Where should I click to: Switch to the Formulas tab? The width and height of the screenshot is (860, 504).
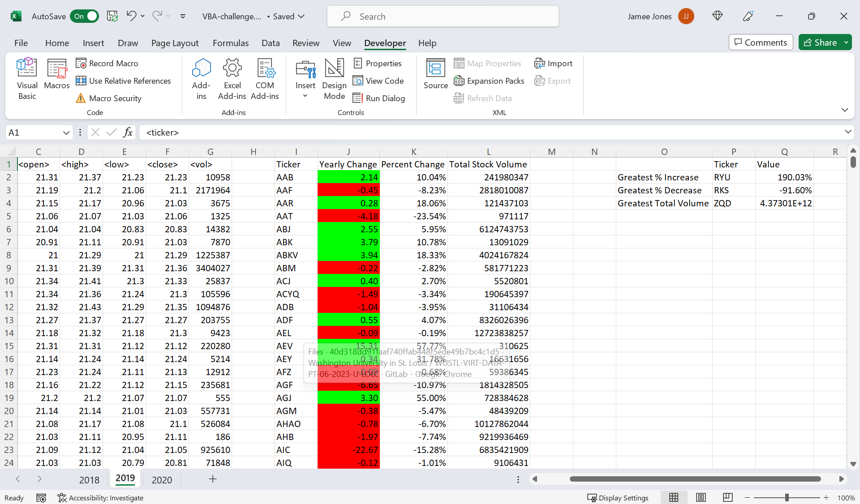pos(231,43)
